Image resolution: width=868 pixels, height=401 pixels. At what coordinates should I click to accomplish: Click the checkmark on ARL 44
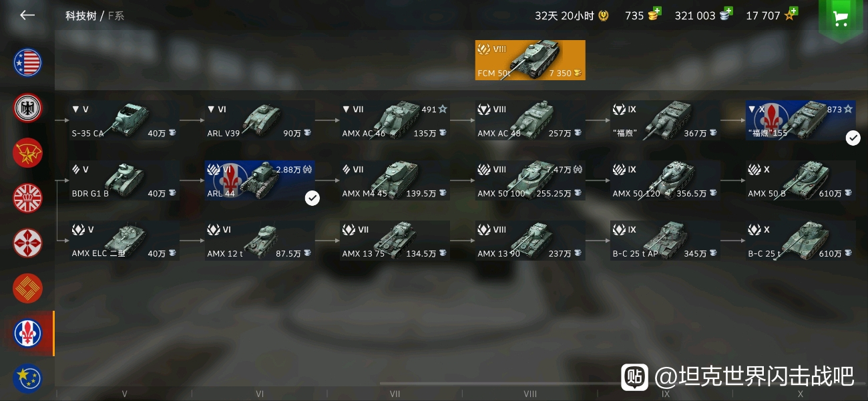(x=312, y=198)
